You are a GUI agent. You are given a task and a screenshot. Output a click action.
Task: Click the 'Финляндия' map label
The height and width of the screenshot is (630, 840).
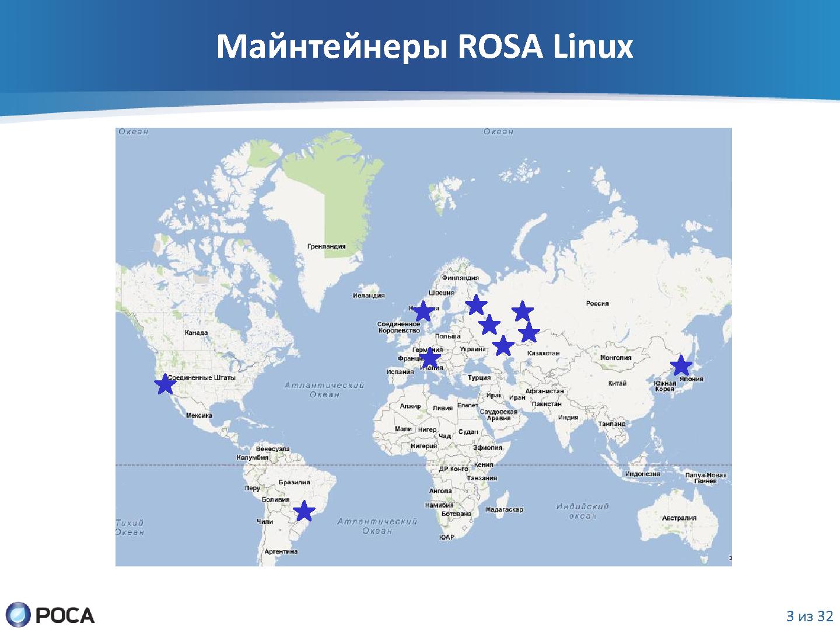460,278
